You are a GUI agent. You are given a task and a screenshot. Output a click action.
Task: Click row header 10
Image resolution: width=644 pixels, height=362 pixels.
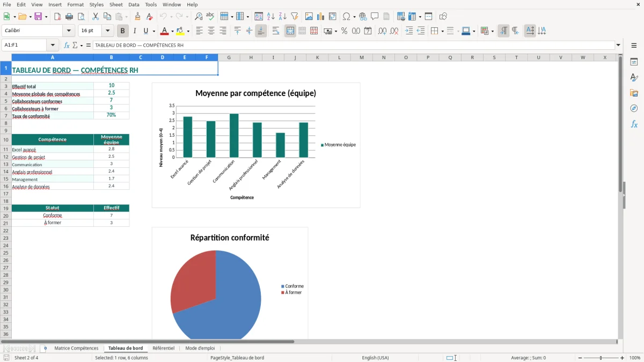point(5,139)
